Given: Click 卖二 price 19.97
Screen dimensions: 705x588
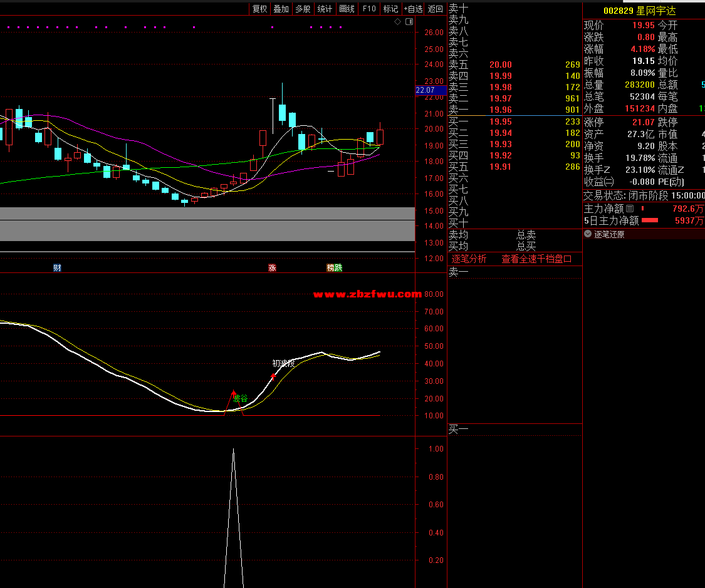Looking at the screenshot, I should 501,98.
